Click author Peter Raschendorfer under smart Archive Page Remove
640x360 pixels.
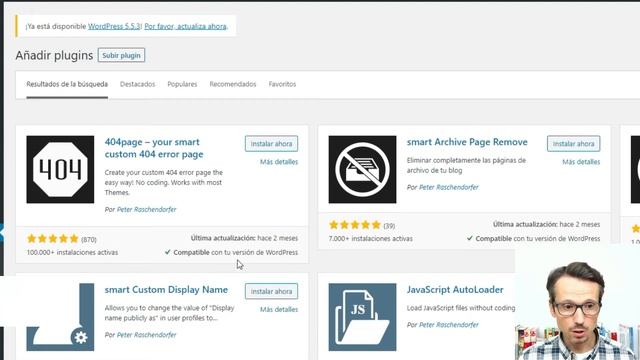pos(449,187)
